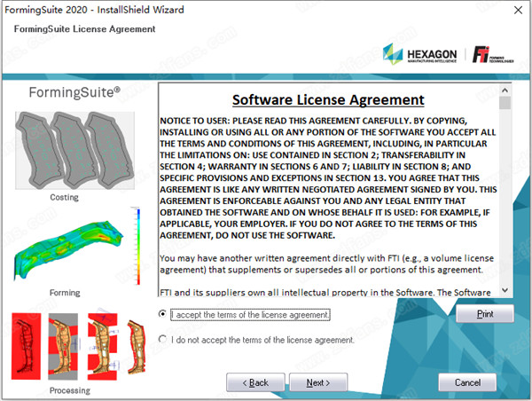Screen dimensions: 532x401
Task: Click the FormingSuite® title text
Action: (74, 92)
